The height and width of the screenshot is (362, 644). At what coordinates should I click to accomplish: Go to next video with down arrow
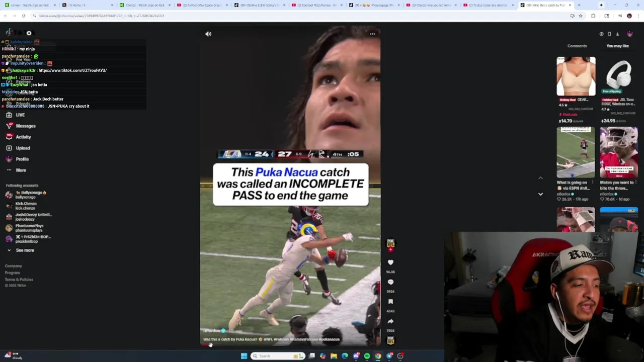tap(540, 194)
